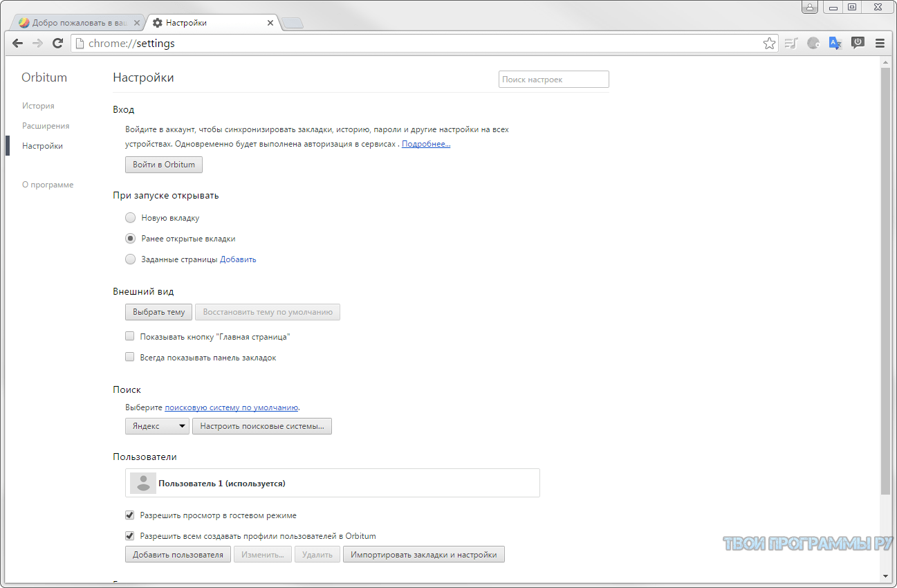
Task: Click the scroll down arrow of scrollbar
Action: click(x=885, y=576)
